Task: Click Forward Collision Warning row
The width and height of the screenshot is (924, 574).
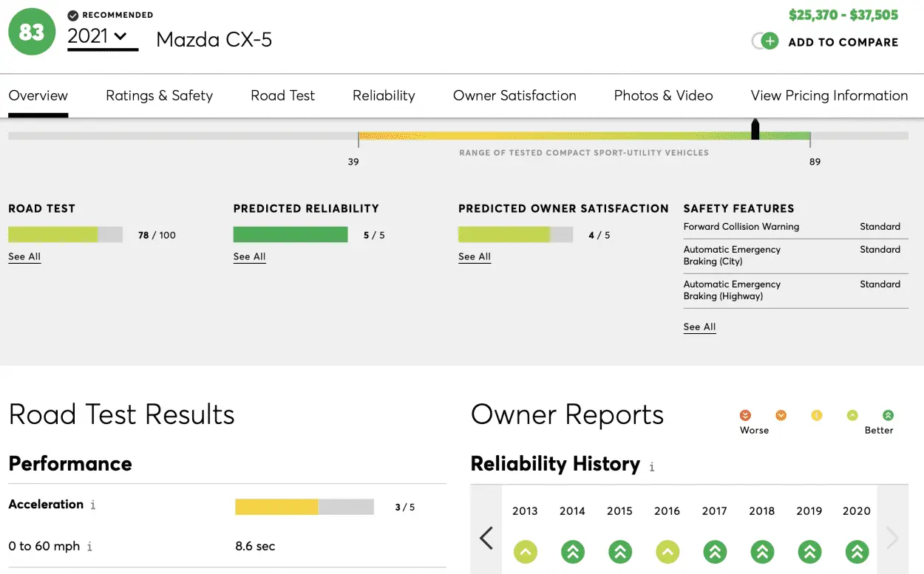Action: 795,227
